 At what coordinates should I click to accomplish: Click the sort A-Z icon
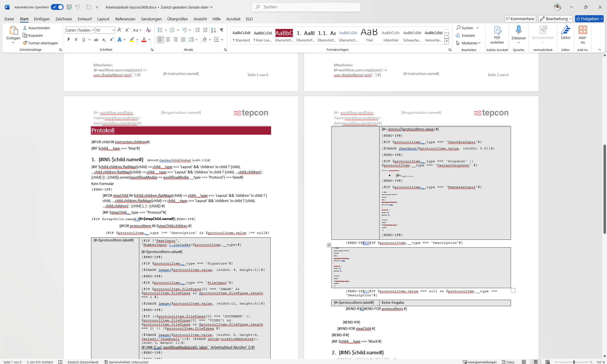tap(213, 30)
